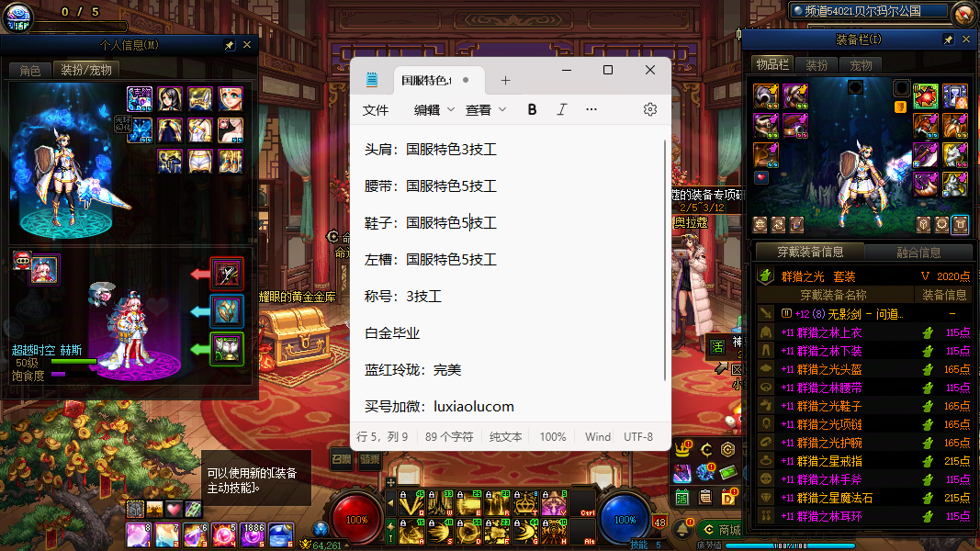Pin the 个人信息 panel
The width and height of the screenshot is (980, 551).
pyautogui.click(x=229, y=44)
